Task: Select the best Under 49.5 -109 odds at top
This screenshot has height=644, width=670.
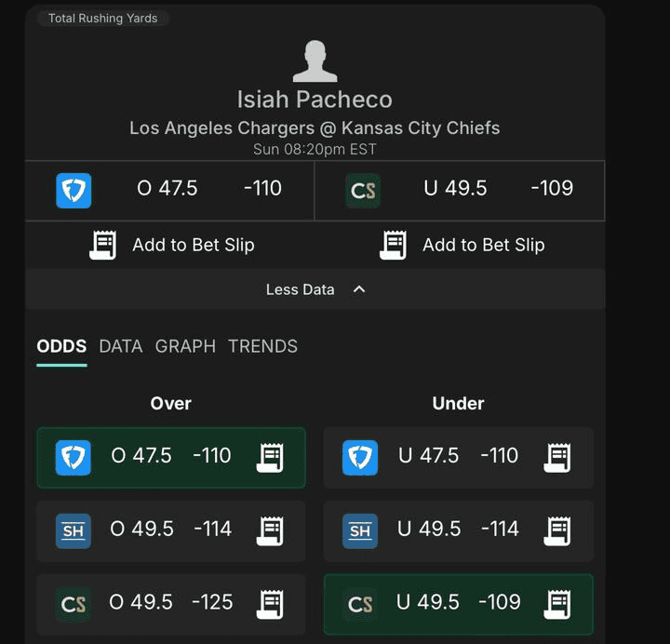Action: coord(498,189)
